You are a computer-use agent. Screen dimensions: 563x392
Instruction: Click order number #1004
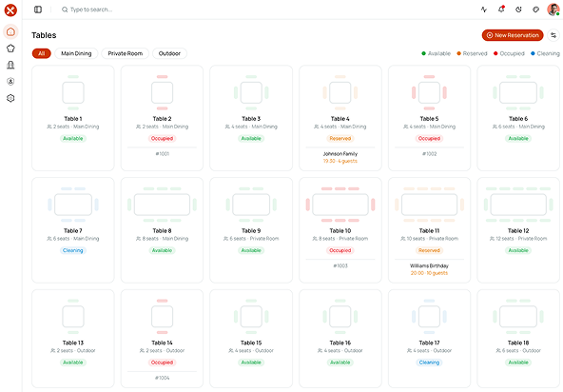[162, 378]
